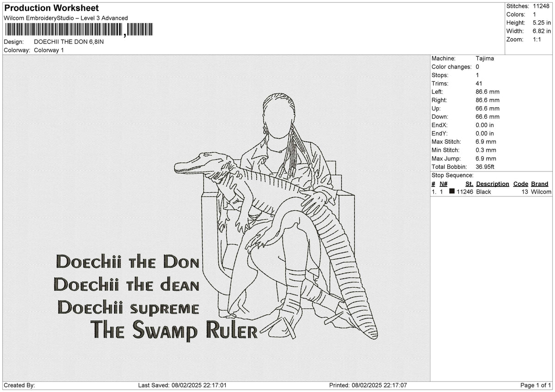Click the embroidered text "Doechii the dean"

[127, 285]
